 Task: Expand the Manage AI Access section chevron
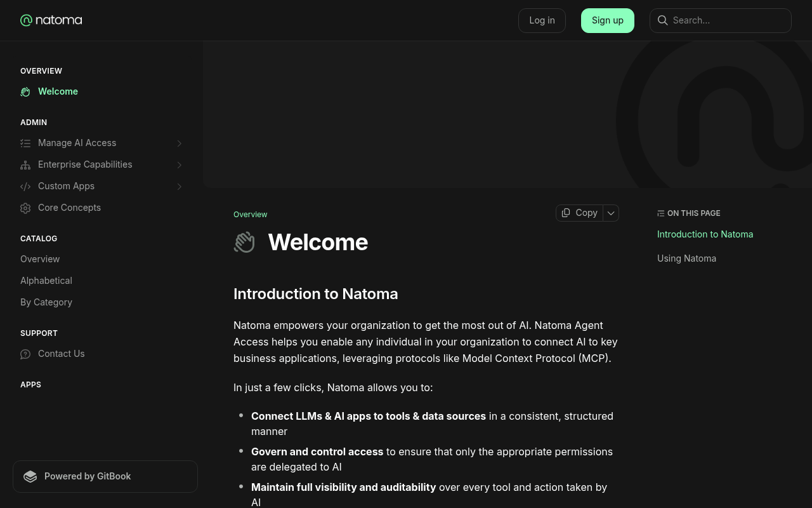coord(180,143)
